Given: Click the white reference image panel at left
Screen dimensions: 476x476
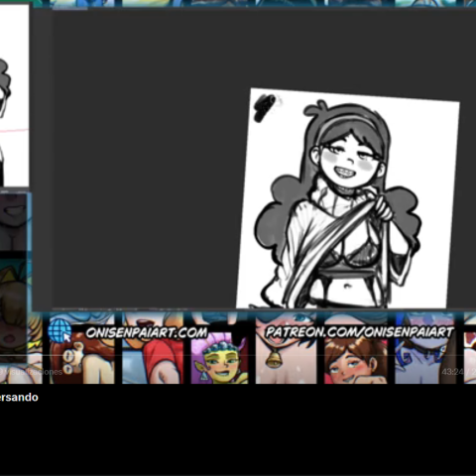Looking at the screenshot, I should pyautogui.click(x=14, y=96).
